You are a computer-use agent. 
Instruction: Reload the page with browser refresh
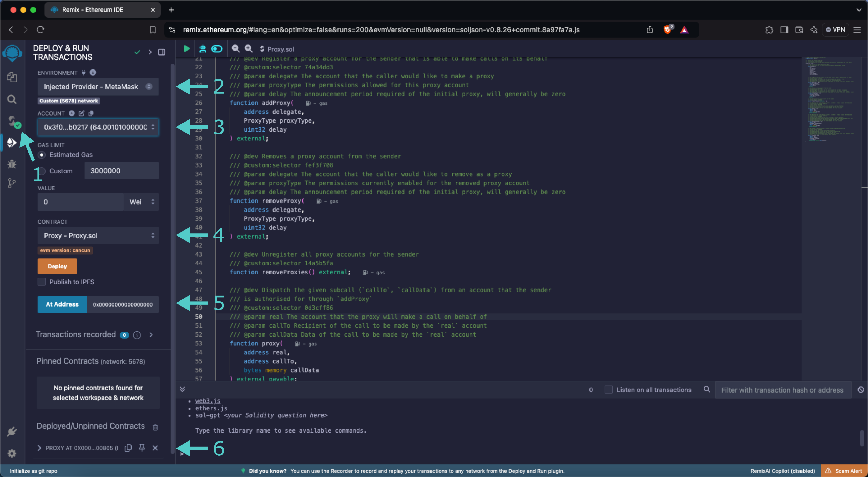(41, 30)
